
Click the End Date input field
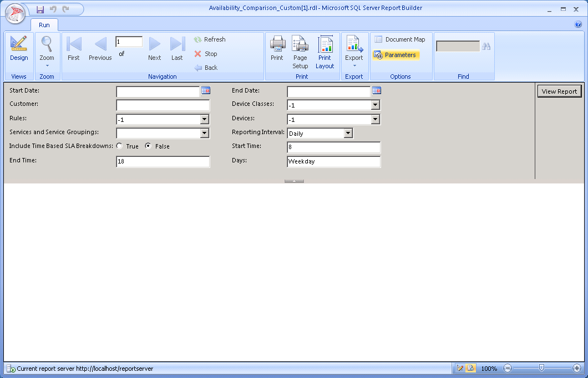click(329, 92)
